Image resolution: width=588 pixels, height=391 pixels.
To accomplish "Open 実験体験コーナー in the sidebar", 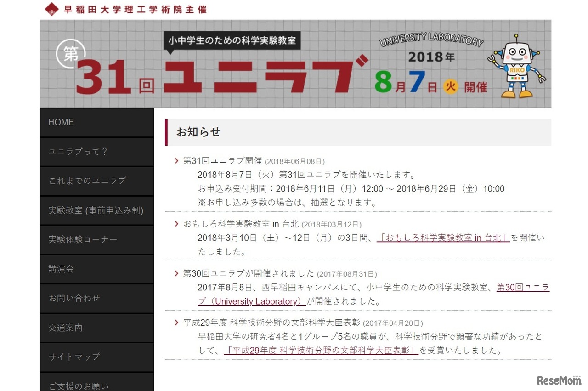I will (x=97, y=240).
